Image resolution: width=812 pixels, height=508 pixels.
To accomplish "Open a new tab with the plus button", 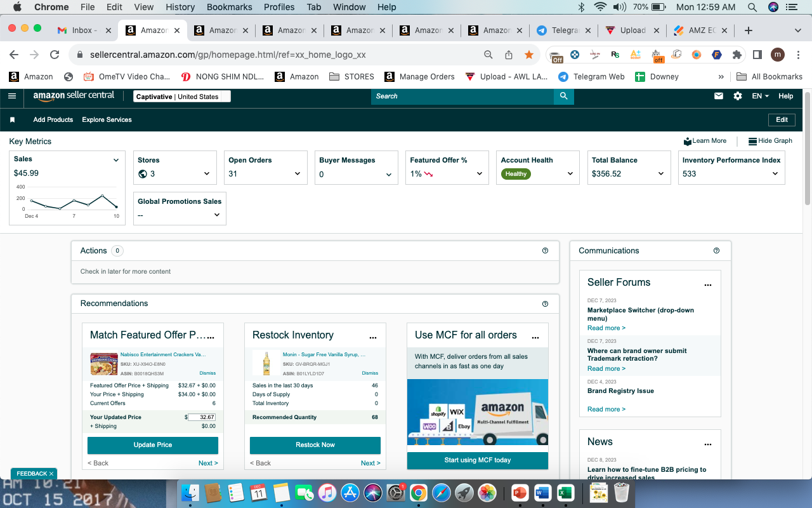I will point(749,30).
